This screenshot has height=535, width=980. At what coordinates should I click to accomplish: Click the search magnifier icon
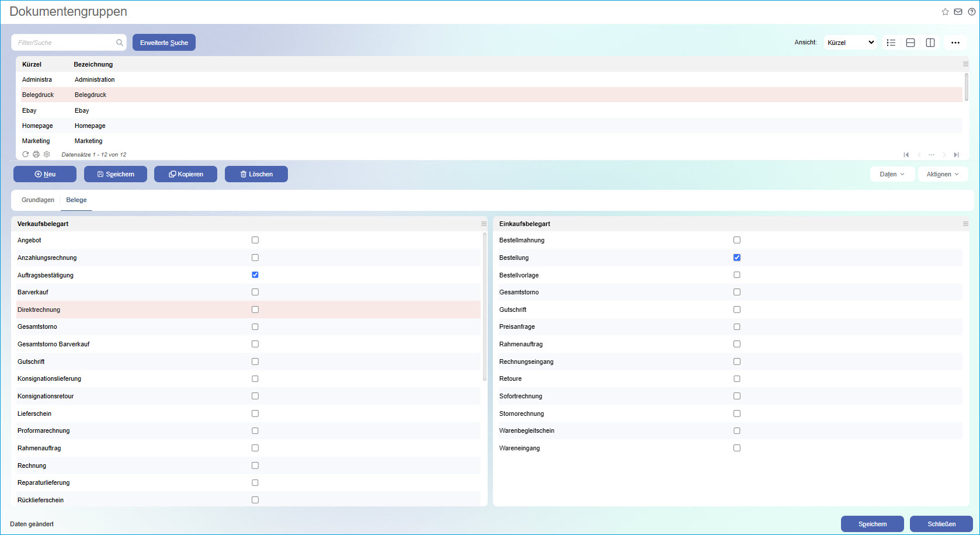click(120, 43)
